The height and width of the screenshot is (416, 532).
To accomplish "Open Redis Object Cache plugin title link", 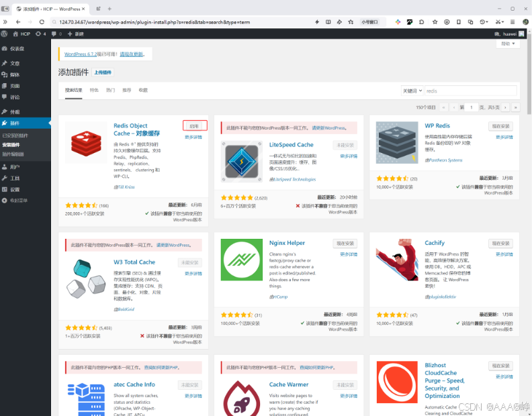I will pos(136,129).
